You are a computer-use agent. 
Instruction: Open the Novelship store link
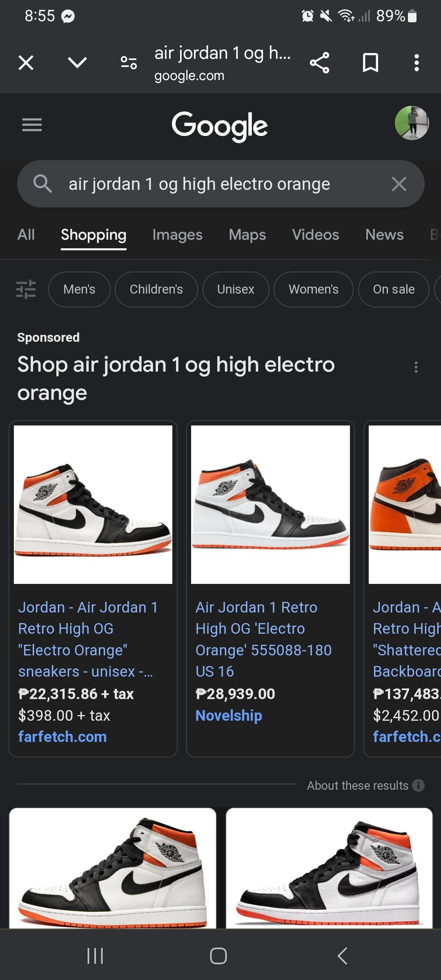point(229,715)
